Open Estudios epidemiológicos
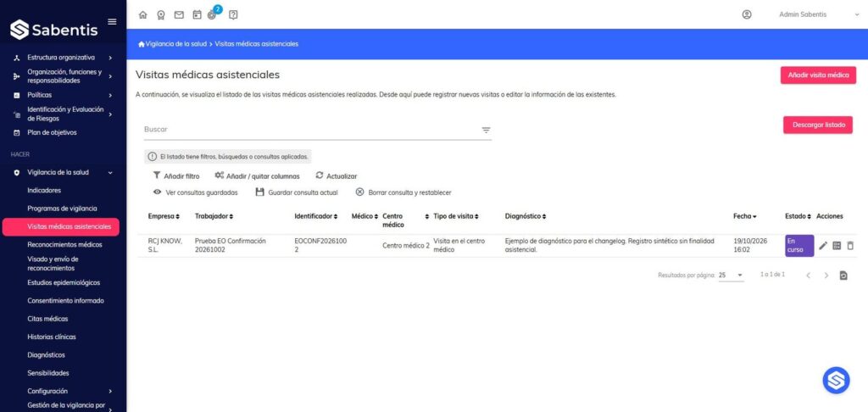The image size is (868, 412). (64, 283)
